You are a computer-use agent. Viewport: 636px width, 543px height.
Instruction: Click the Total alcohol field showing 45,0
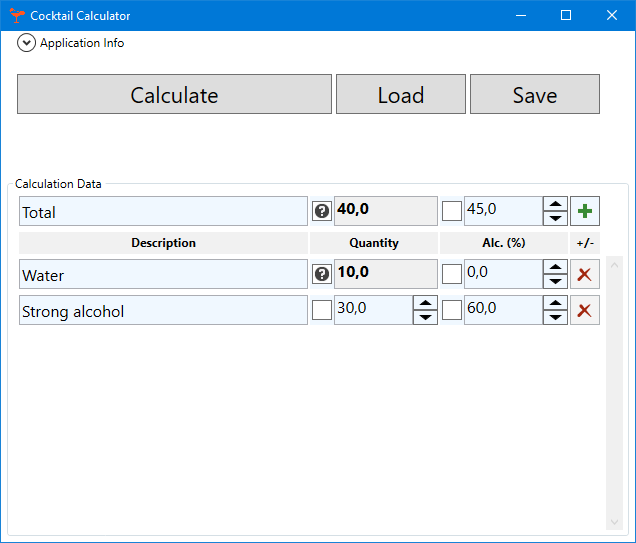(x=503, y=211)
